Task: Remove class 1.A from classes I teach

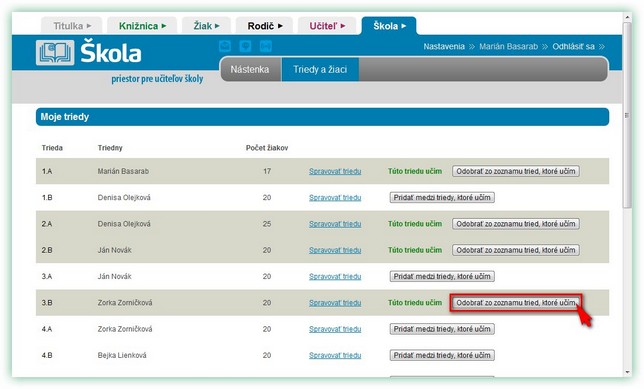Action: [516, 171]
